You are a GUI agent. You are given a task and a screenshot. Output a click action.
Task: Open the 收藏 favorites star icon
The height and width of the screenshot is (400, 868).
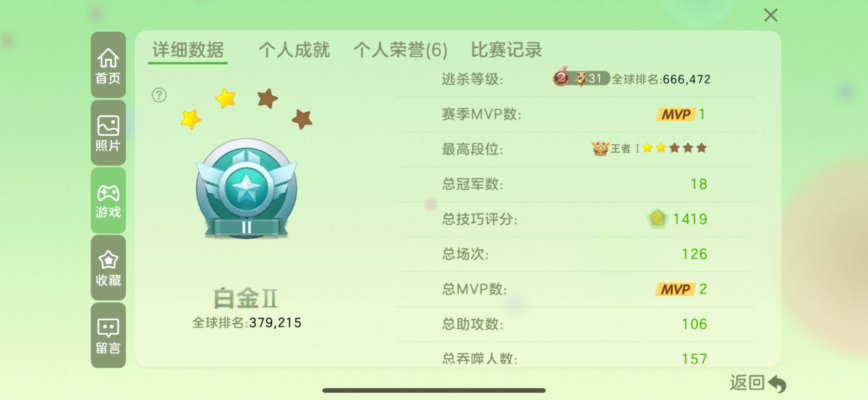pos(108,268)
